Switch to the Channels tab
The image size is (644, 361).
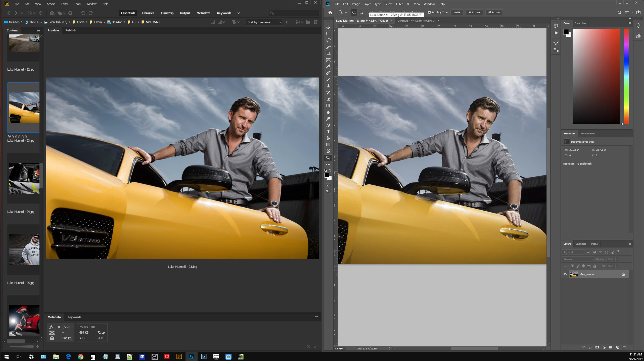coord(581,244)
